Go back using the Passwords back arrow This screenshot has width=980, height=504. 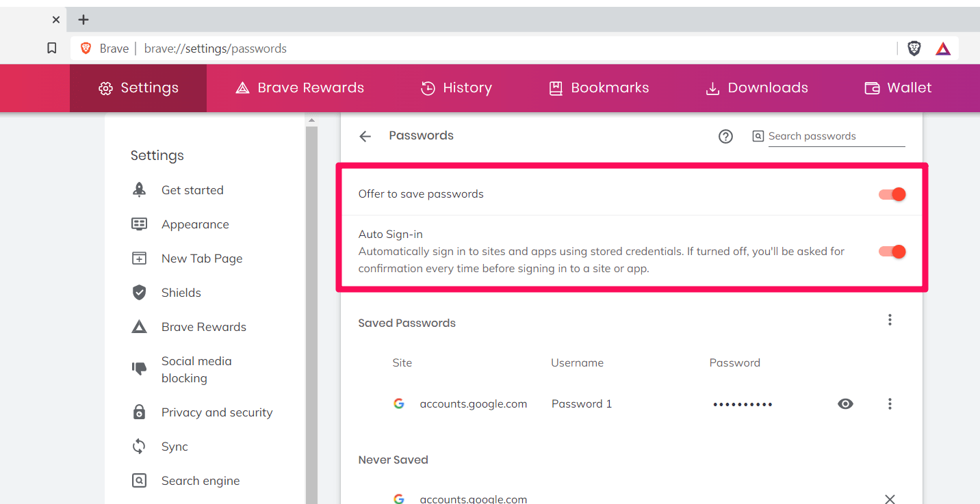pos(365,136)
